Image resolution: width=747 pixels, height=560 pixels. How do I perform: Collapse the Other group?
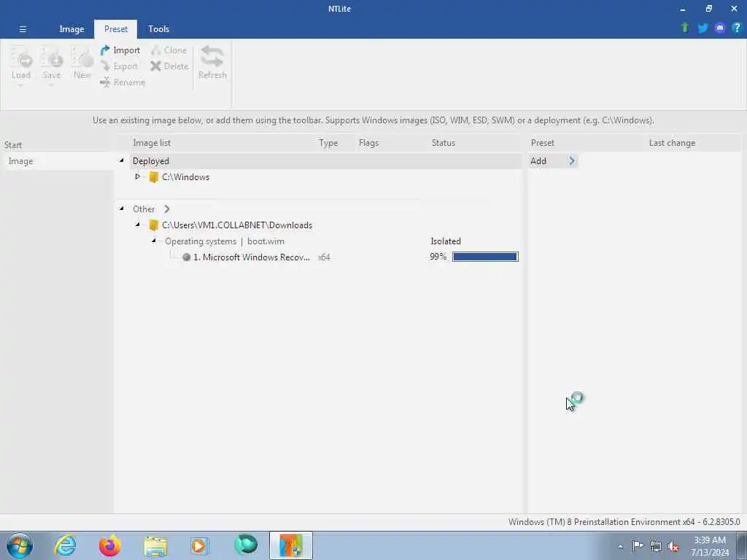pos(122,209)
